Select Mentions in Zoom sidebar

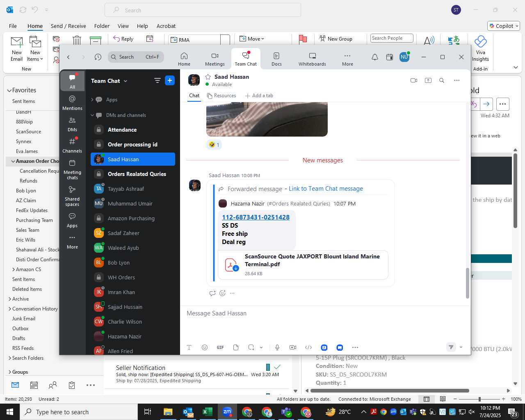pos(72,103)
